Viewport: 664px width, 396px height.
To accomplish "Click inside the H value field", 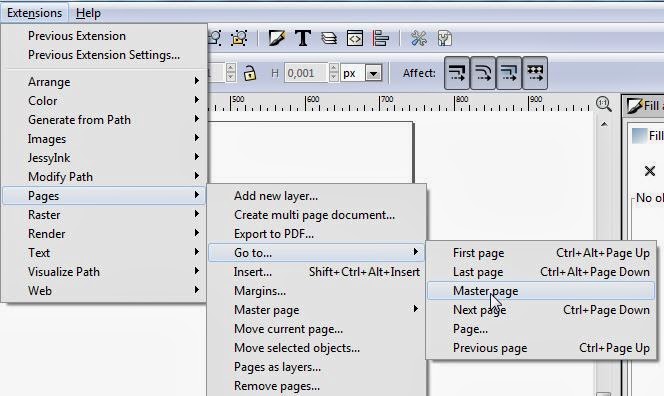I will tap(306, 73).
